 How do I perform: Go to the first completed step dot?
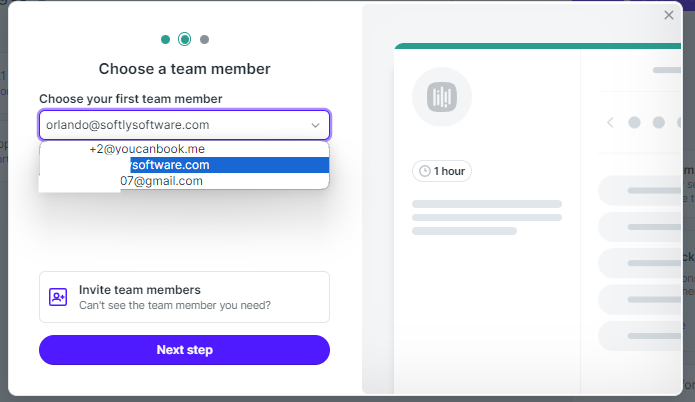pyautogui.click(x=165, y=40)
